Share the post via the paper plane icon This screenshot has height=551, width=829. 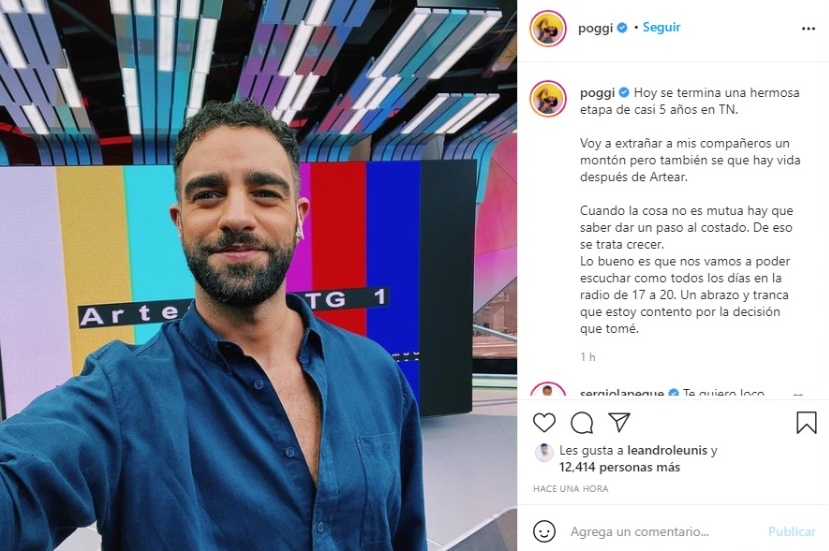click(619, 422)
